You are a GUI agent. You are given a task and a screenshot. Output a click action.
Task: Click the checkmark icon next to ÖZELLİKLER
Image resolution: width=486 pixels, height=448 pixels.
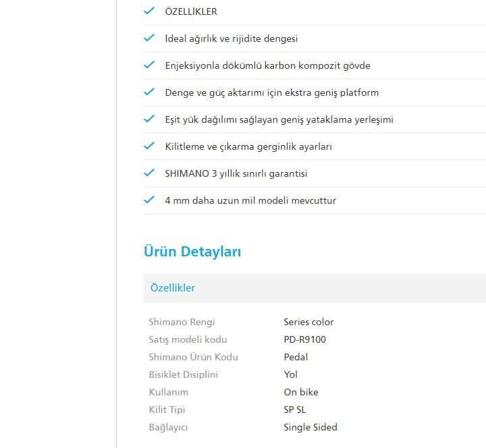(x=149, y=11)
